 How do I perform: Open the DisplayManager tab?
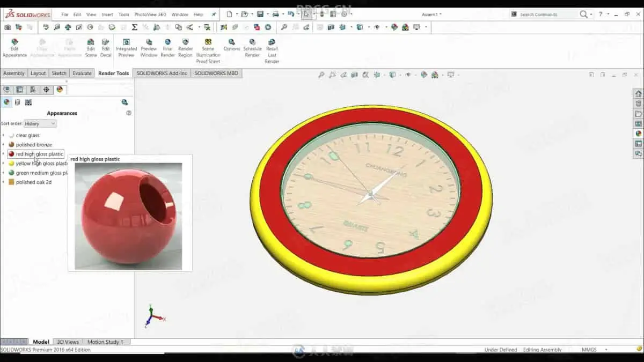point(60,90)
